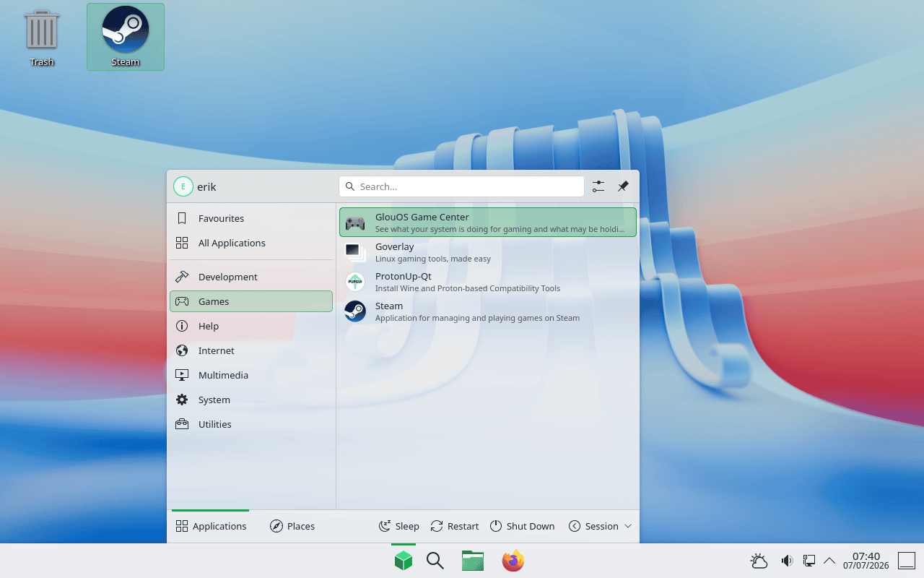Open Steam from the Games list
Viewport: 924px width, 578px height.
[x=488, y=311]
